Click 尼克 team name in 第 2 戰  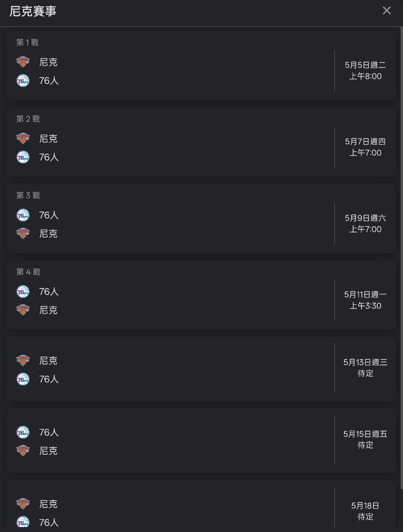pyautogui.click(x=48, y=139)
